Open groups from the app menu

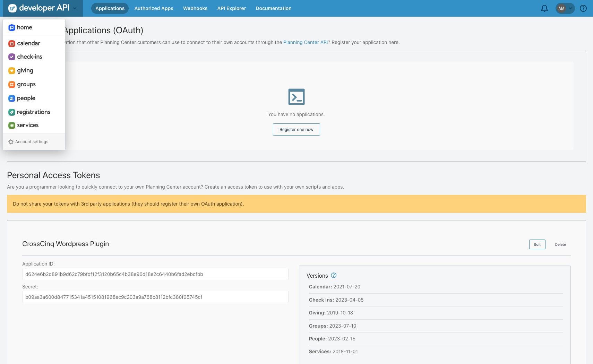pos(34,85)
